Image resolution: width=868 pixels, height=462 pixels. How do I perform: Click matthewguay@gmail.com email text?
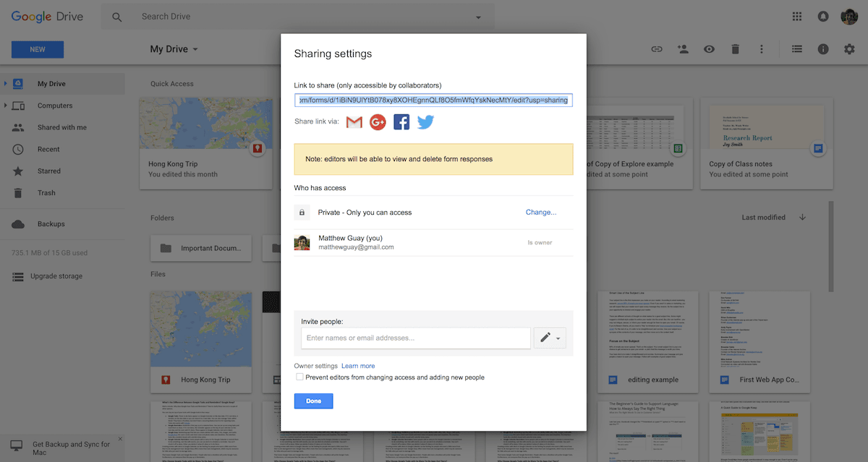356,247
